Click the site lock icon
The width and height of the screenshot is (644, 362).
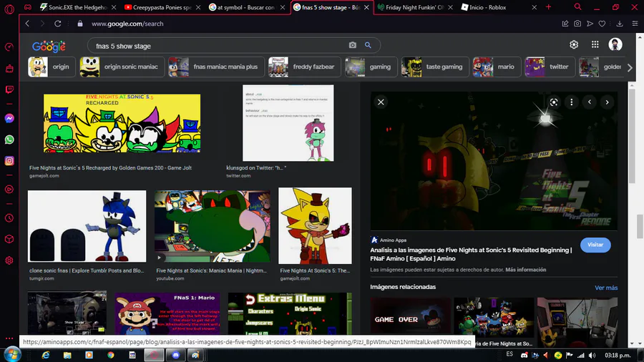point(80,24)
